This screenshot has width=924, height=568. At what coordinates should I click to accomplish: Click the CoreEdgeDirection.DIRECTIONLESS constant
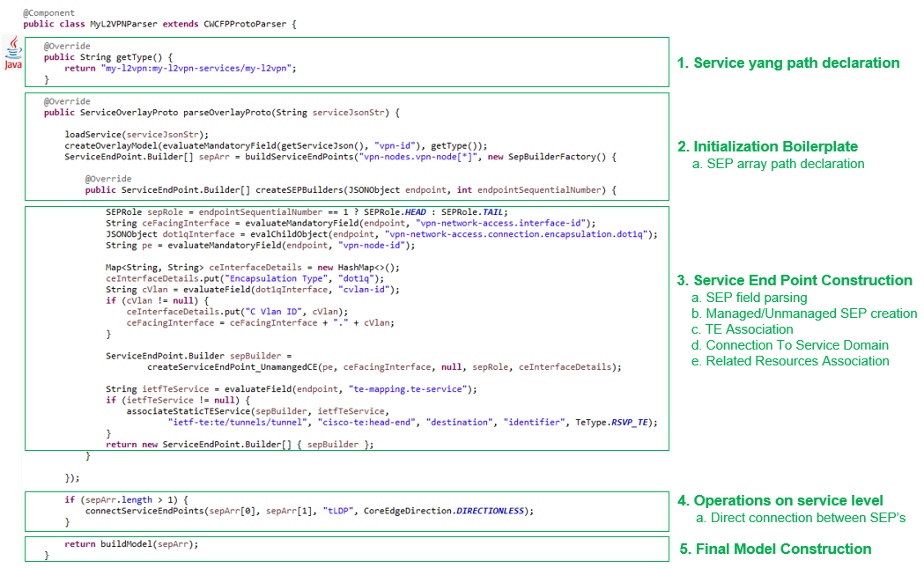pyautogui.click(x=444, y=511)
